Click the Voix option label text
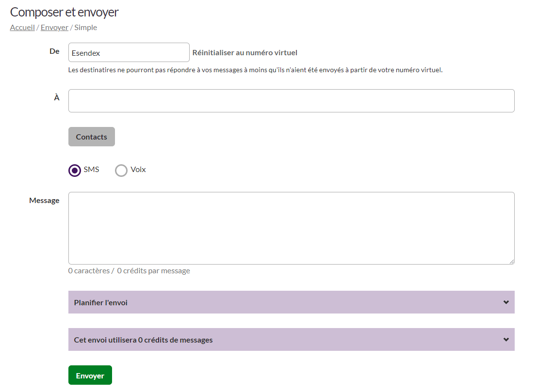This screenshot has height=392, width=537. pos(138,170)
